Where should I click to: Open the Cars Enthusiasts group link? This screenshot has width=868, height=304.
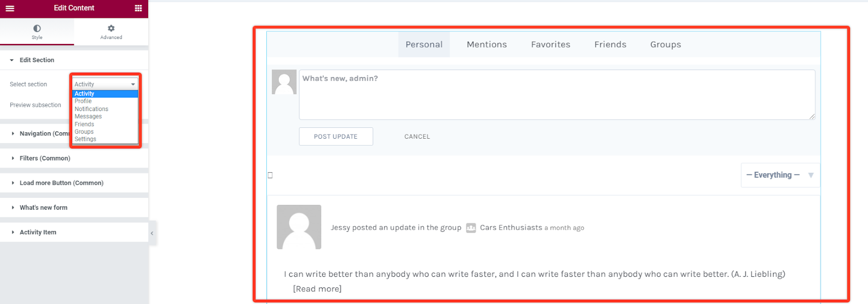click(x=511, y=228)
